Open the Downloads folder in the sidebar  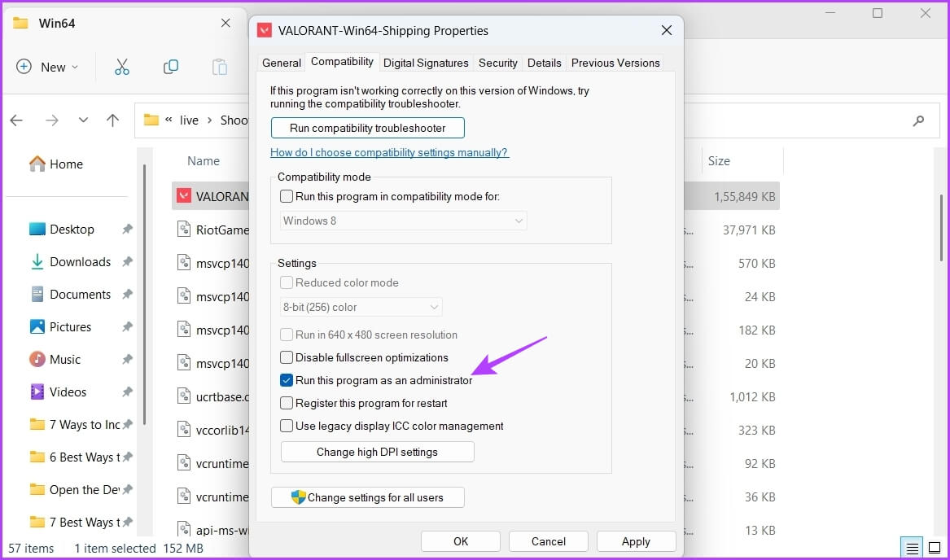(70, 262)
